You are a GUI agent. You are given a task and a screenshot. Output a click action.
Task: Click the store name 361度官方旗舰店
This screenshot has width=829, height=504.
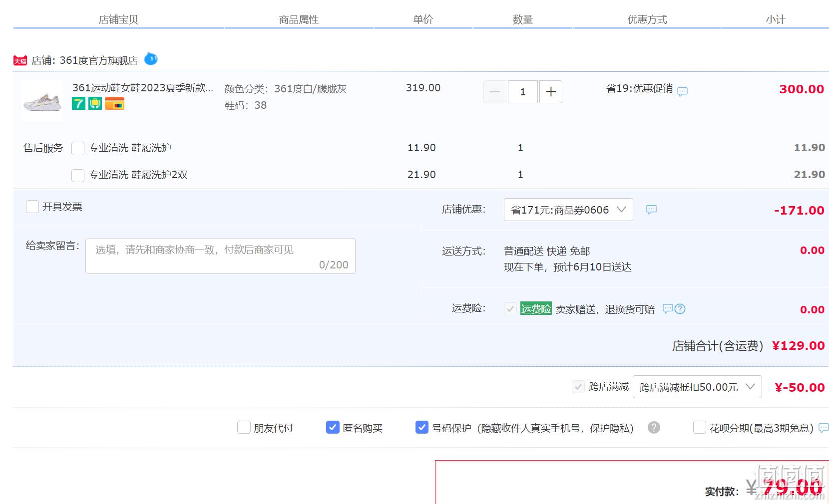click(x=98, y=60)
